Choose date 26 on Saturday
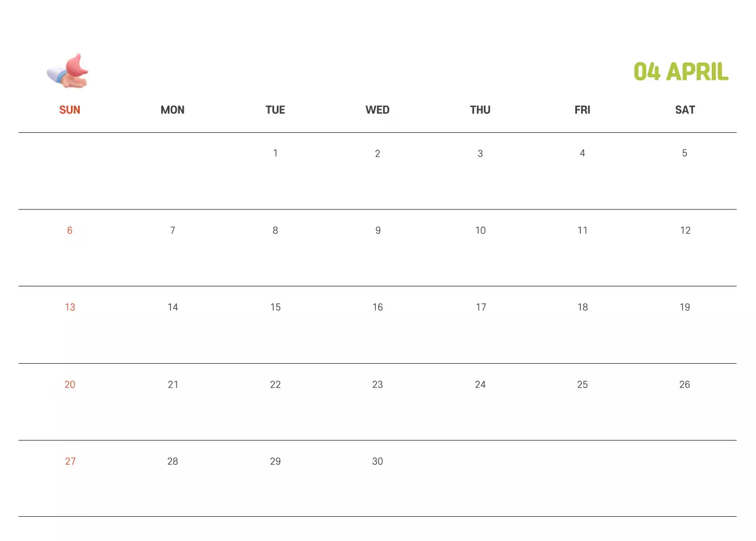Image resolution: width=756 pixels, height=541 pixels. 685,384
